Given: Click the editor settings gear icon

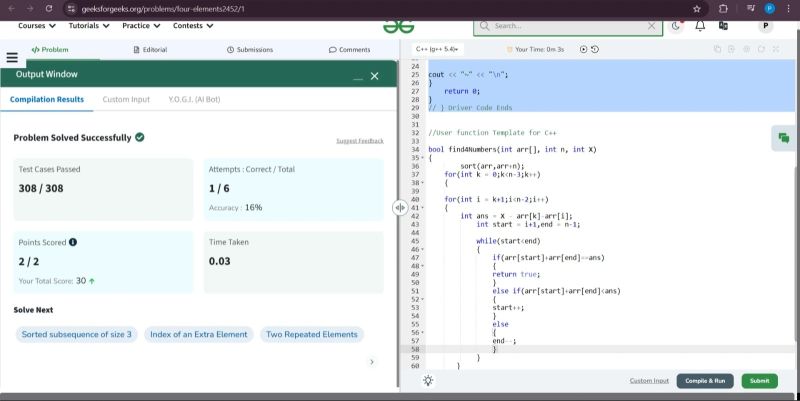Looking at the screenshot, I should pos(747,49).
